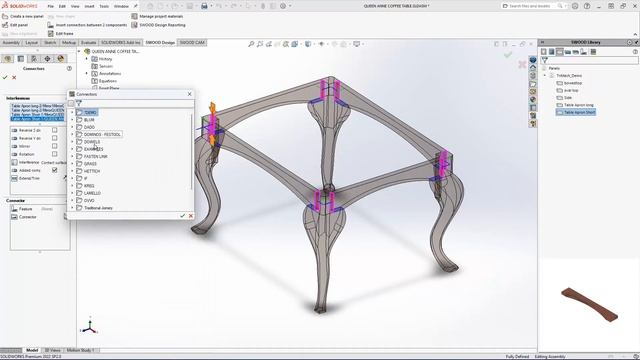Image resolution: width=640 pixels, height=360 pixels.
Task: Click the filter funnel in Connectors dialog
Action: coord(78,103)
